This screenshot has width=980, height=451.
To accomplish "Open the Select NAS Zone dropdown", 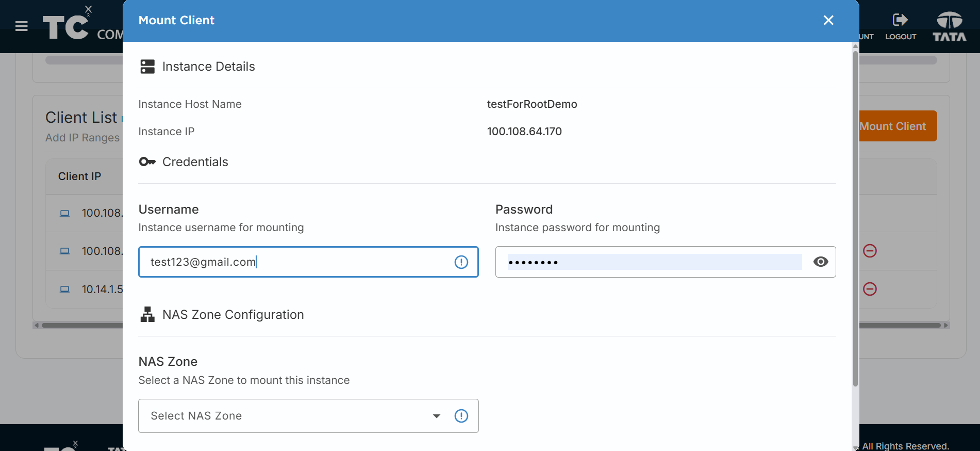I will coord(308,416).
